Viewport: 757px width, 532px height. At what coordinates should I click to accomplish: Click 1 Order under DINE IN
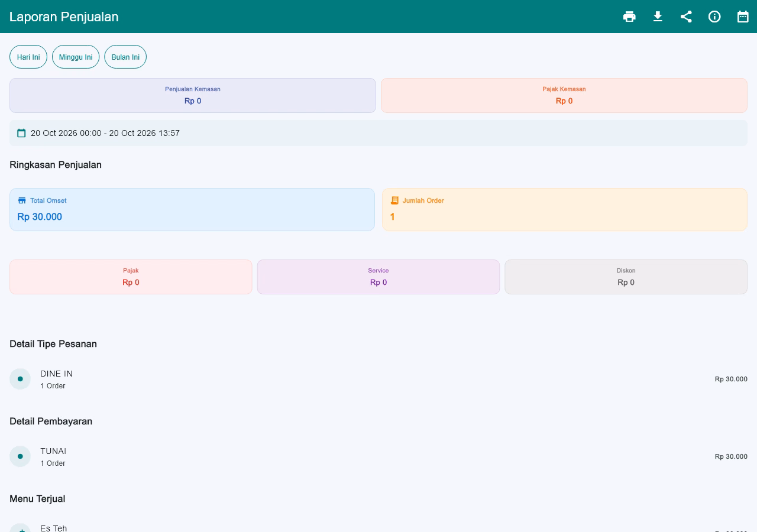click(53, 386)
